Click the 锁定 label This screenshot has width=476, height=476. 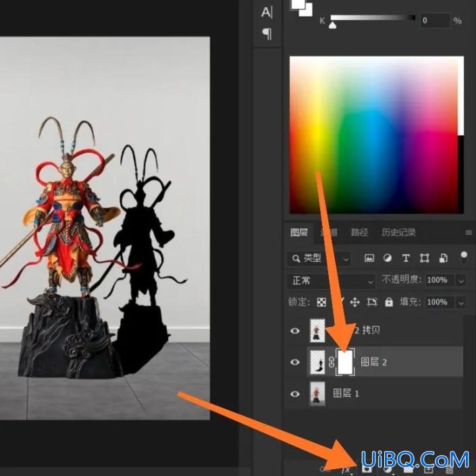[x=299, y=302]
